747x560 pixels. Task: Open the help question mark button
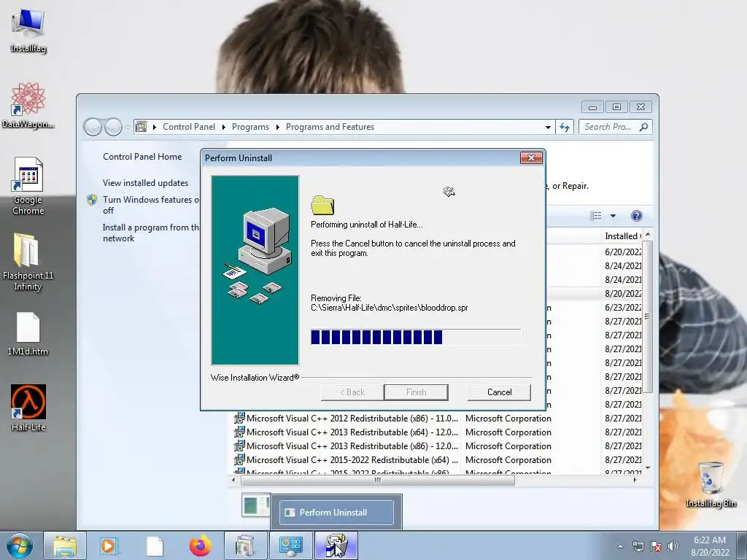[636, 216]
